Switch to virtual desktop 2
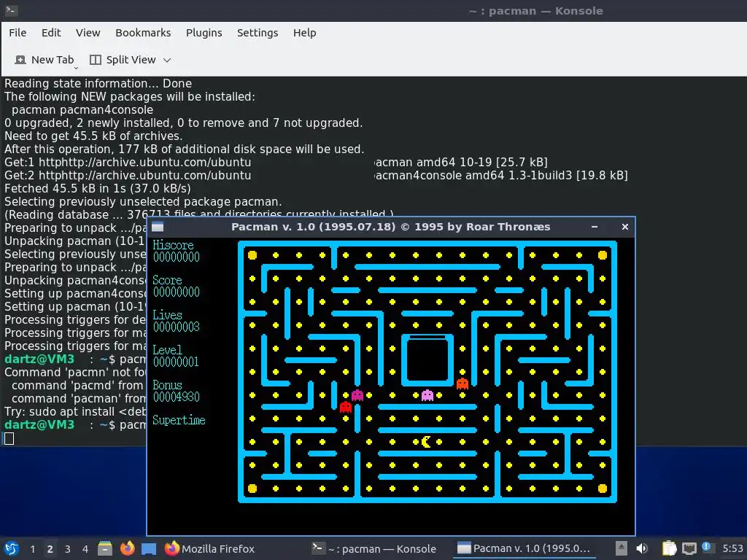Screen dimensions: 747x560 coord(50,549)
